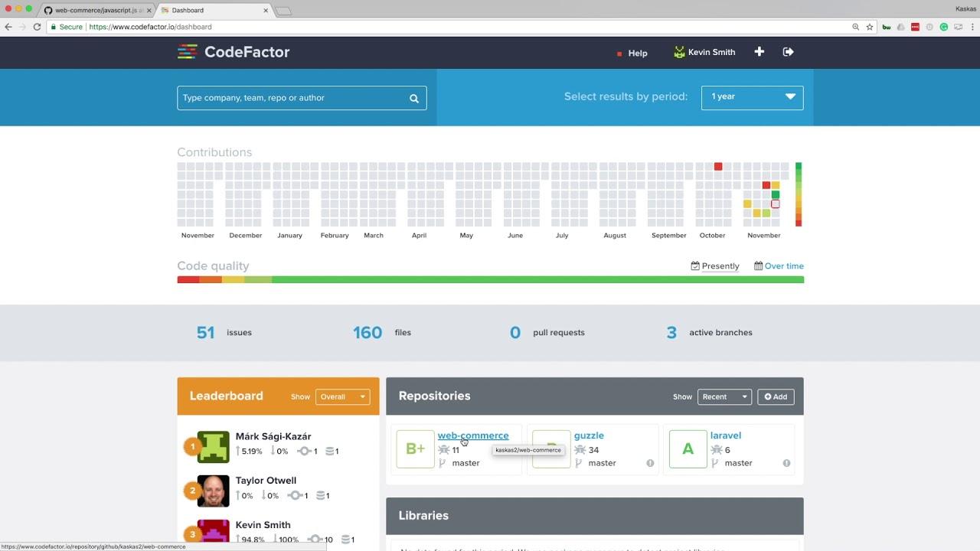Open the 1 year period dropdown
Viewport: 980px width, 551px height.
[x=752, y=97]
